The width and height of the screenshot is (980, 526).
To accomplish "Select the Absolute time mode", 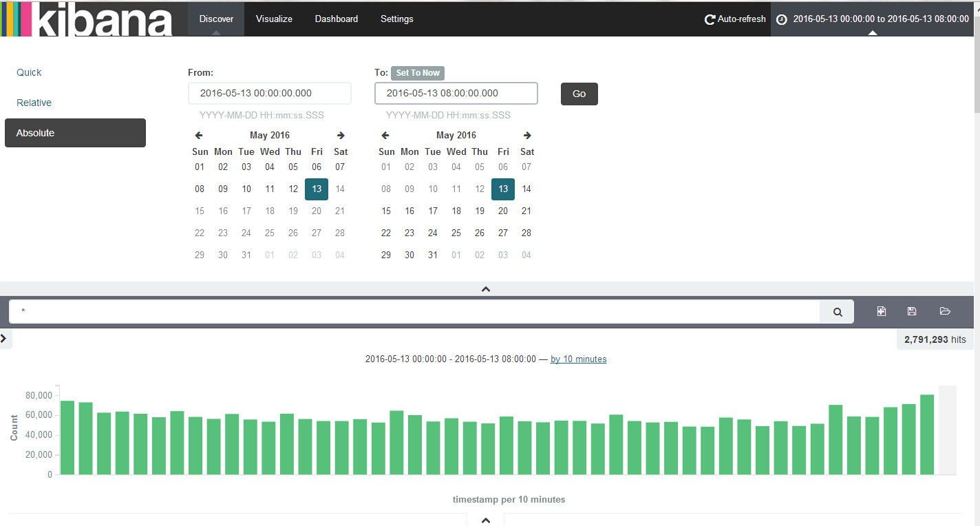I will click(x=75, y=133).
